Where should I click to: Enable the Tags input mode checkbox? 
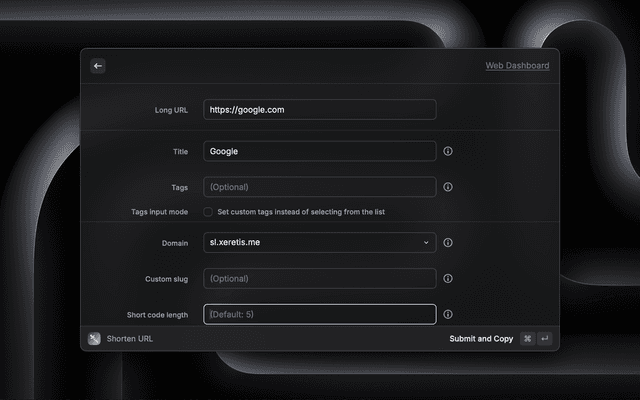[x=208, y=212]
